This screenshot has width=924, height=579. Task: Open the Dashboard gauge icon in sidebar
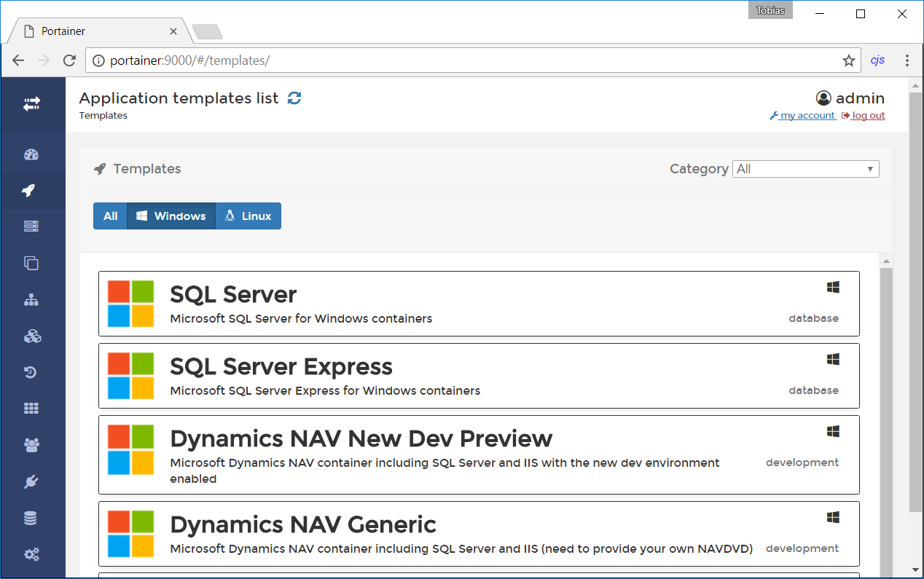click(x=31, y=154)
